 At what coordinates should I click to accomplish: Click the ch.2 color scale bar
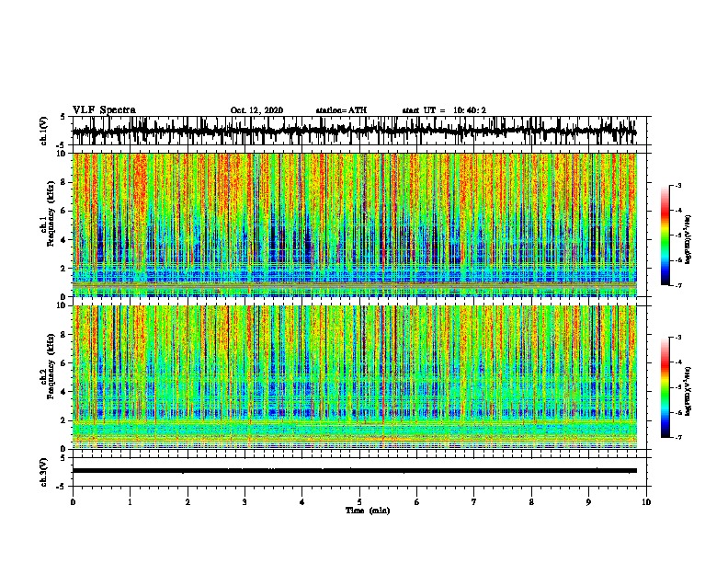coord(665,387)
